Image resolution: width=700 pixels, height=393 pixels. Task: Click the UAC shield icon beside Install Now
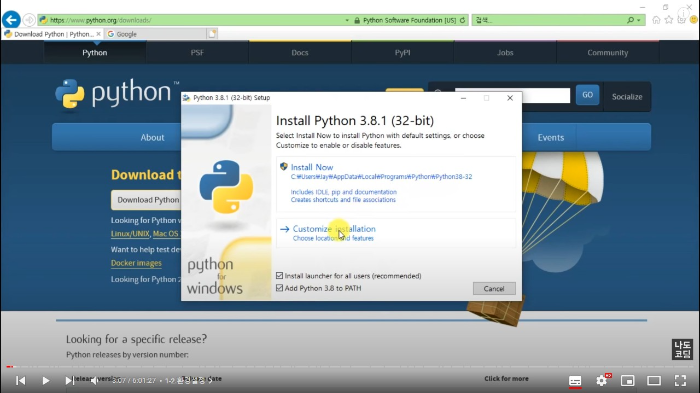click(283, 167)
